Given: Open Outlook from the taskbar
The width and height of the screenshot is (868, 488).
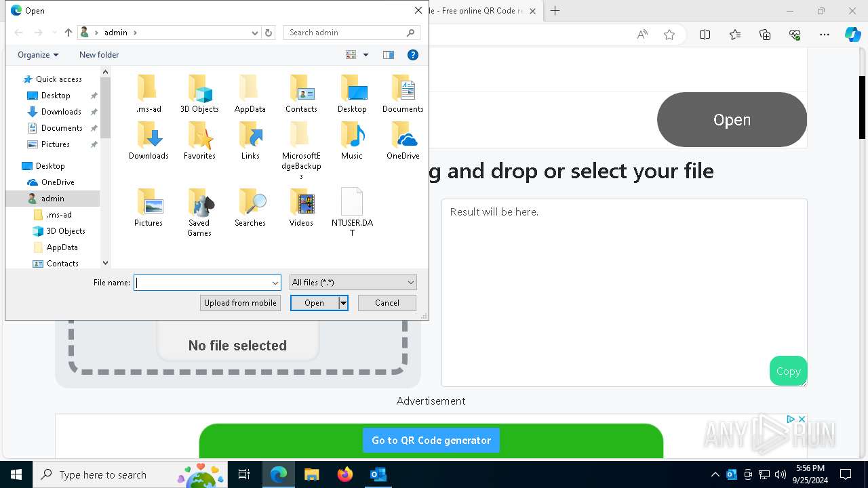Looking at the screenshot, I should click(378, 474).
